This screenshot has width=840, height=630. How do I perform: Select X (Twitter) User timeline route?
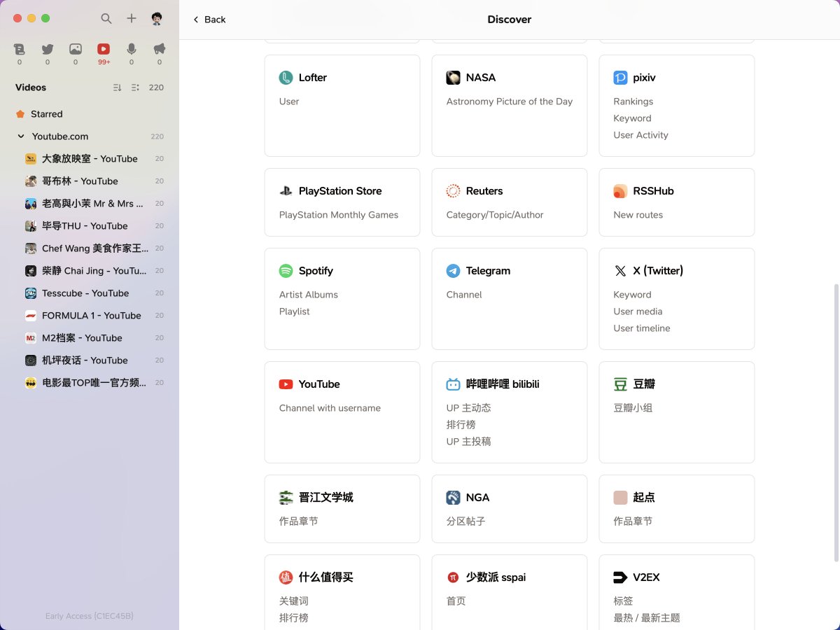tap(642, 328)
